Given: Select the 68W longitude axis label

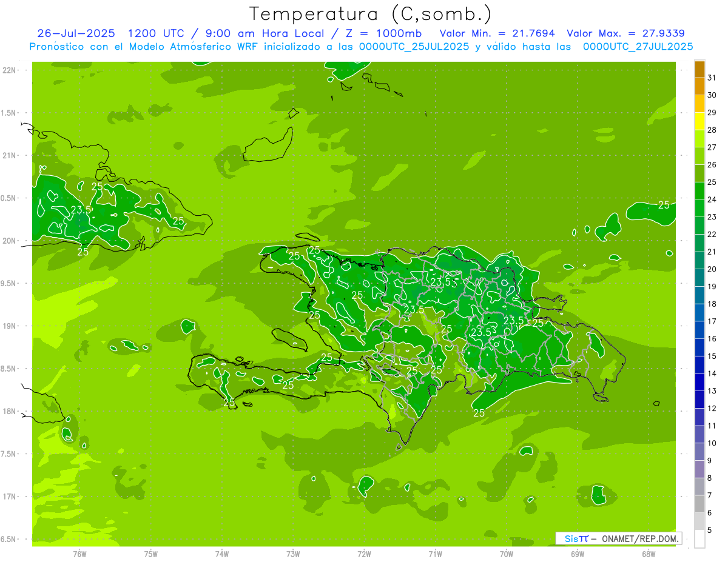Looking at the screenshot, I should (648, 554).
